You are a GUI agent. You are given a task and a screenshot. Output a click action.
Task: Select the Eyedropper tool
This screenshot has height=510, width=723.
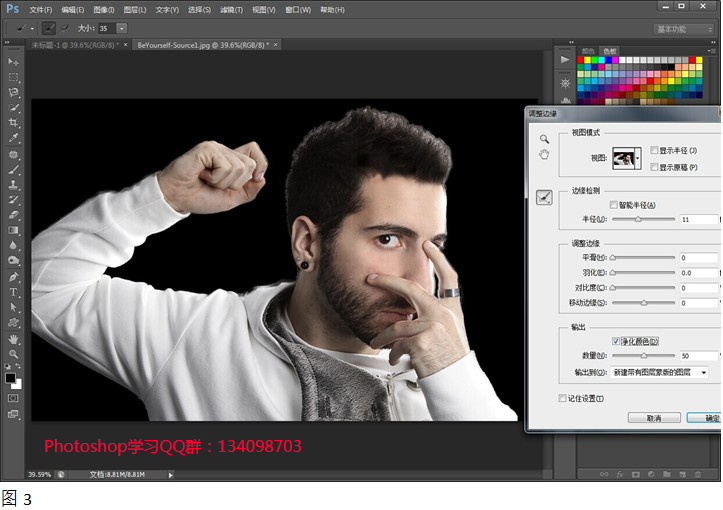[13, 138]
